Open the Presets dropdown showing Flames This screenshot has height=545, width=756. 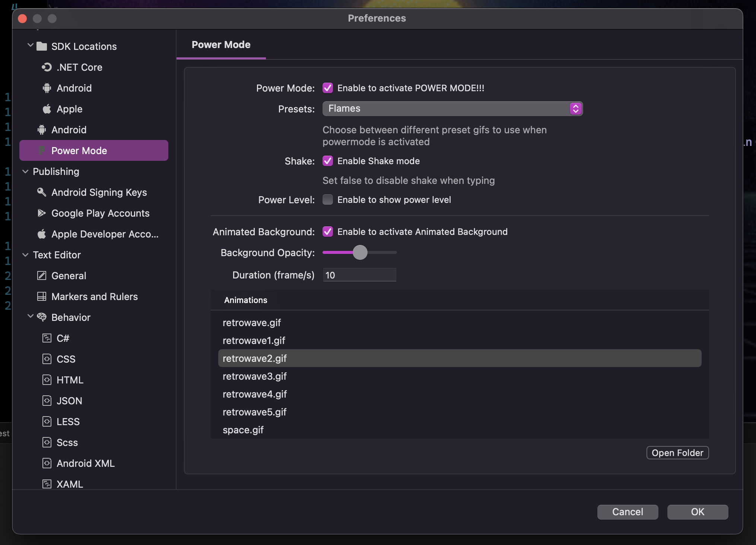pos(452,109)
